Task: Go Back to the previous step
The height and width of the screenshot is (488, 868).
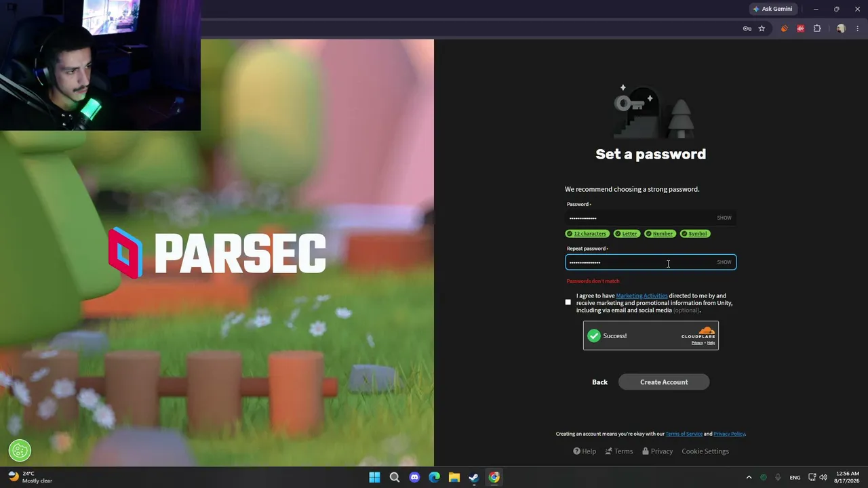Action: click(x=599, y=382)
